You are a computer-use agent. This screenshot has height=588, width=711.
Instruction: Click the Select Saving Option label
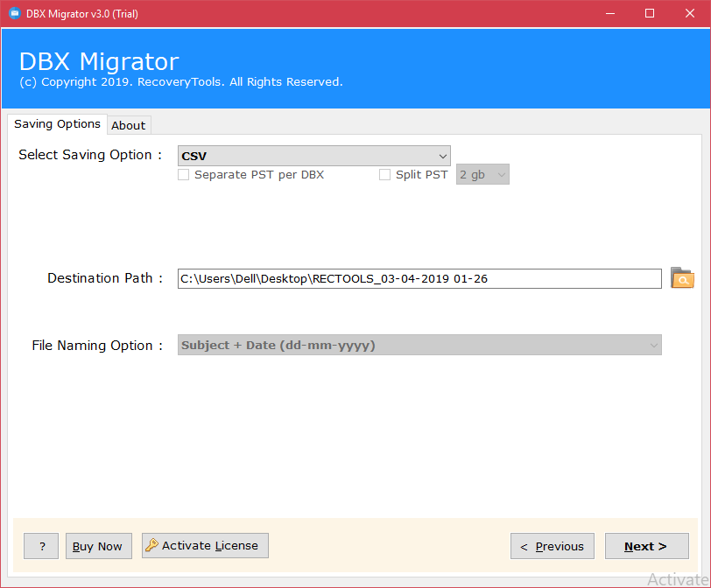[x=90, y=155]
